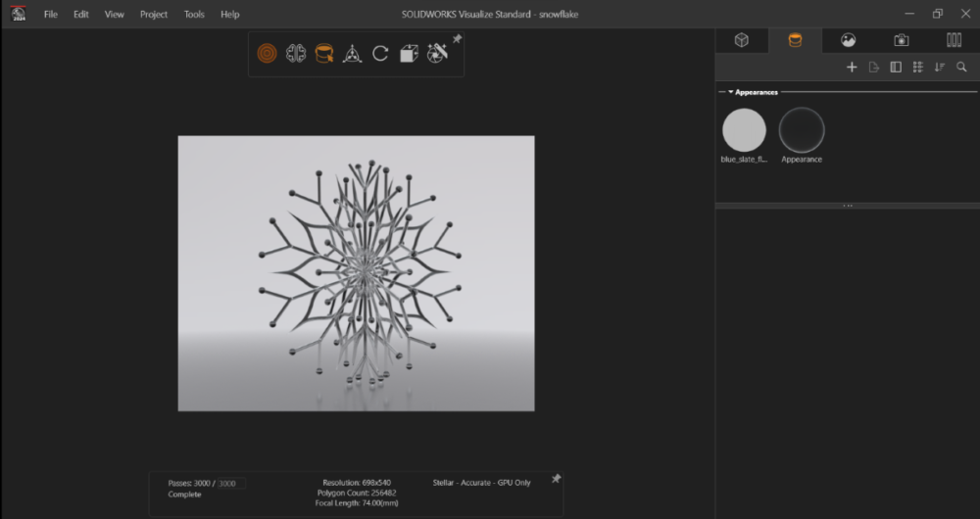The width and height of the screenshot is (980, 519).
Task: Toggle pin on the main toolbar
Action: point(457,39)
